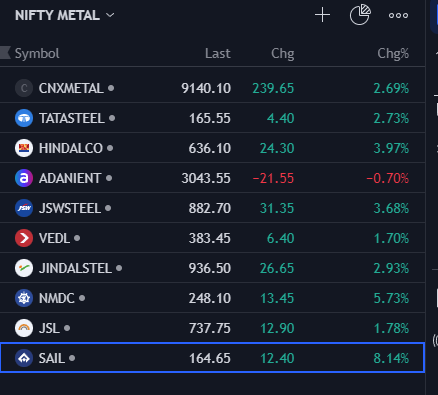Click CNXMETAL last price 9140.10
The height and width of the screenshot is (395, 438).
206,88
